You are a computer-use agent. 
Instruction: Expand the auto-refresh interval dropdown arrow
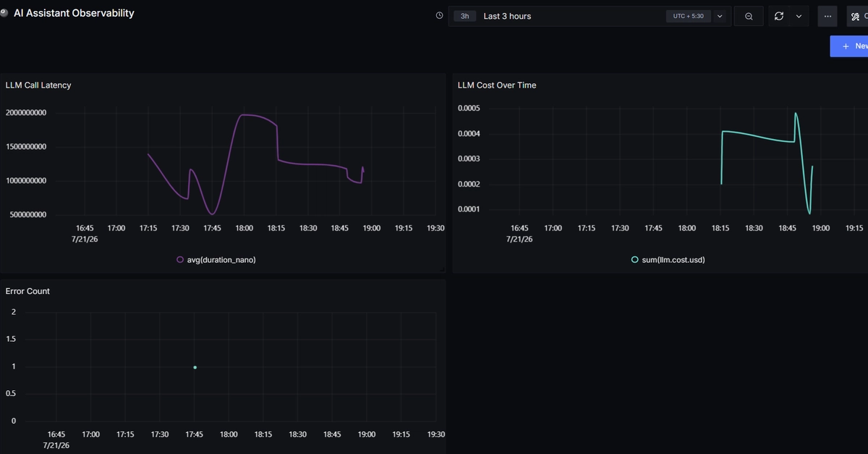(799, 16)
